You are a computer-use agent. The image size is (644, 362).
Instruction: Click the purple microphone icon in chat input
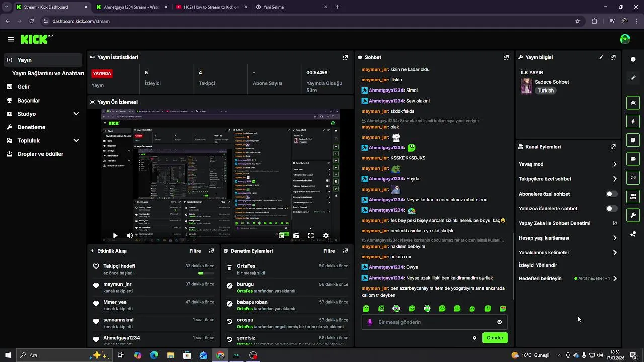(x=370, y=322)
